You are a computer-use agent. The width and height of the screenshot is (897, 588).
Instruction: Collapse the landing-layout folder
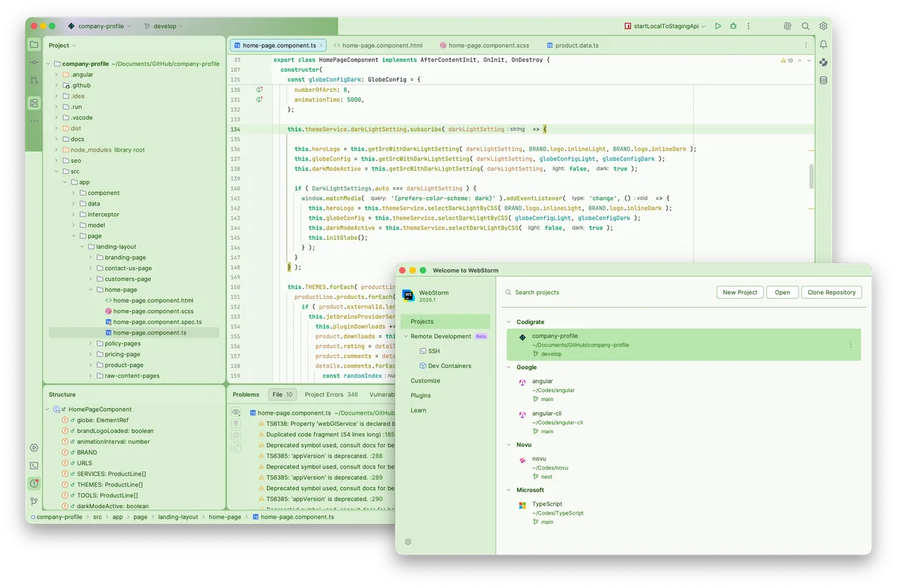pos(82,247)
